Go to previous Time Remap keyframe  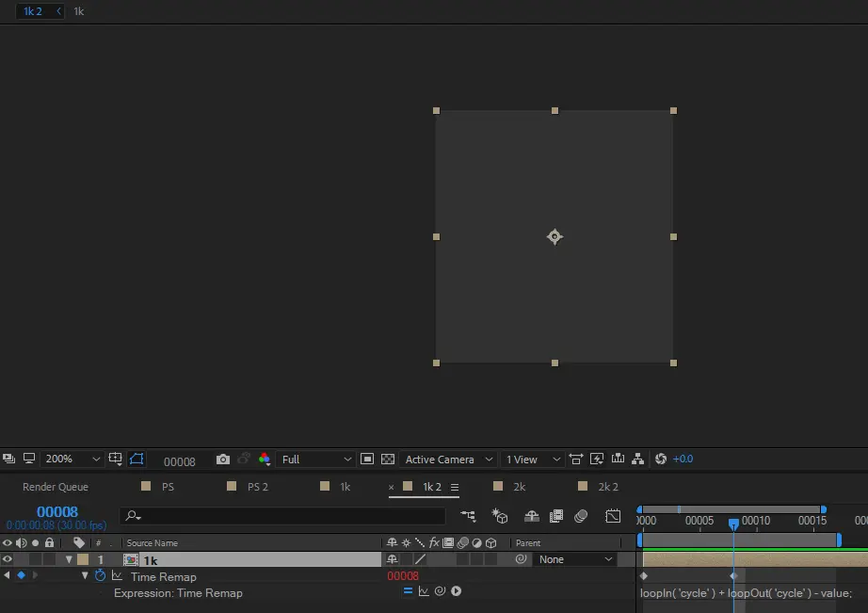(7, 575)
